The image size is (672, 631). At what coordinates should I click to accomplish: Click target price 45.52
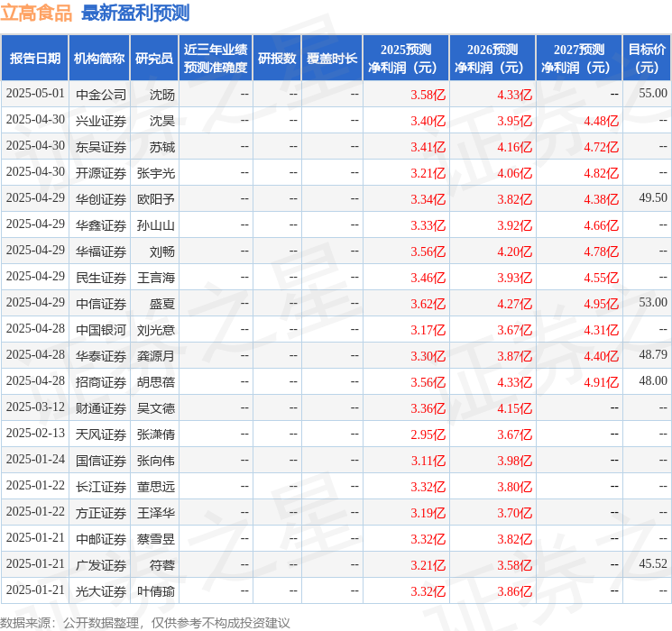(653, 563)
